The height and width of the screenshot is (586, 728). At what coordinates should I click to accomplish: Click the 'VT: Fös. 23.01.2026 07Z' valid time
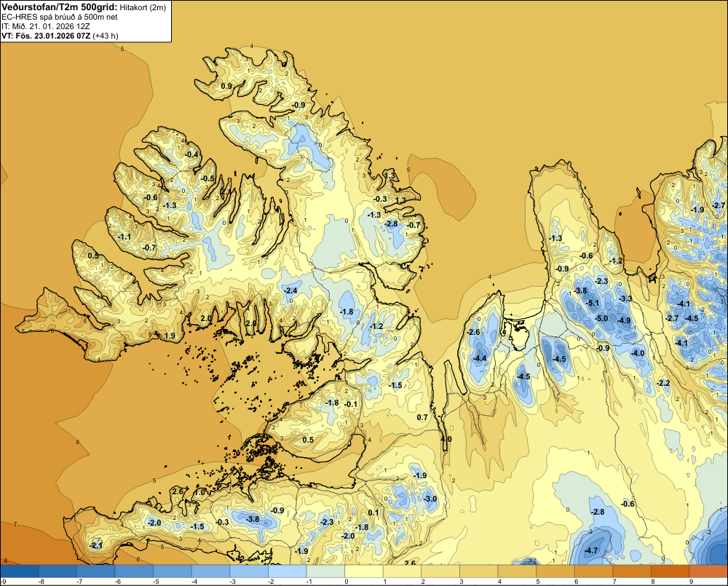click(x=47, y=35)
